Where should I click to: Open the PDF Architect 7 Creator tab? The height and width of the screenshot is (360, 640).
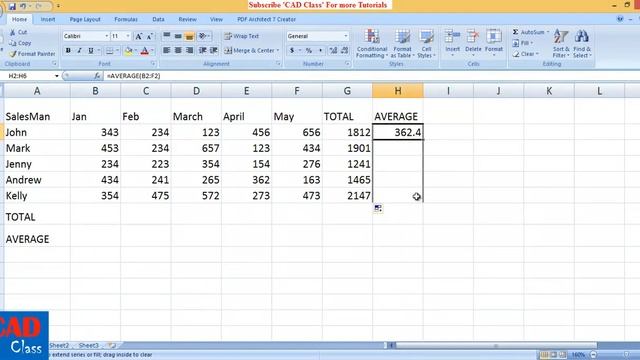(267, 19)
